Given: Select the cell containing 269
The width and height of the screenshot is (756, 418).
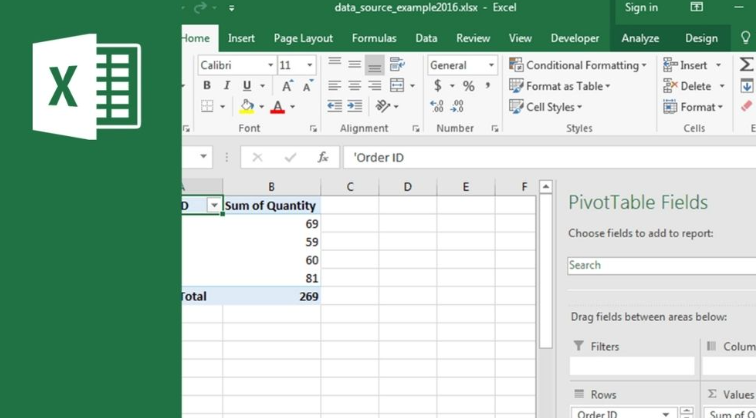Looking at the screenshot, I should [271, 296].
